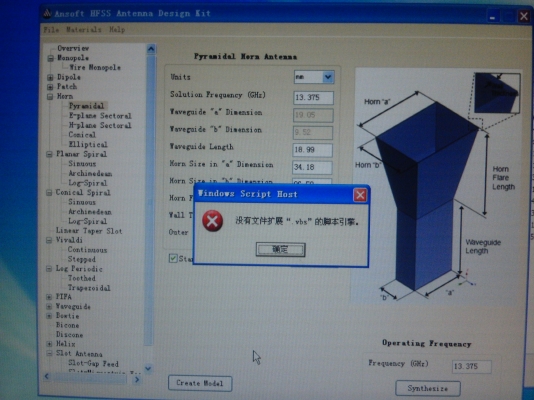Click tree scrollbar up arrow

151,49
